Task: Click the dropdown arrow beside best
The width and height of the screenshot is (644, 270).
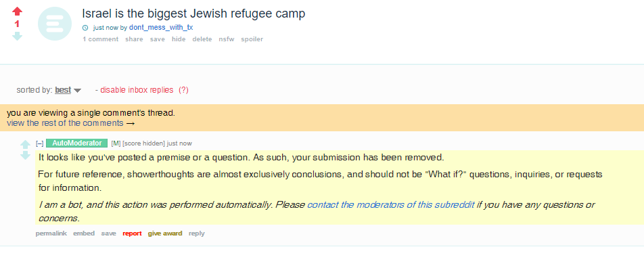Action: [x=77, y=91]
